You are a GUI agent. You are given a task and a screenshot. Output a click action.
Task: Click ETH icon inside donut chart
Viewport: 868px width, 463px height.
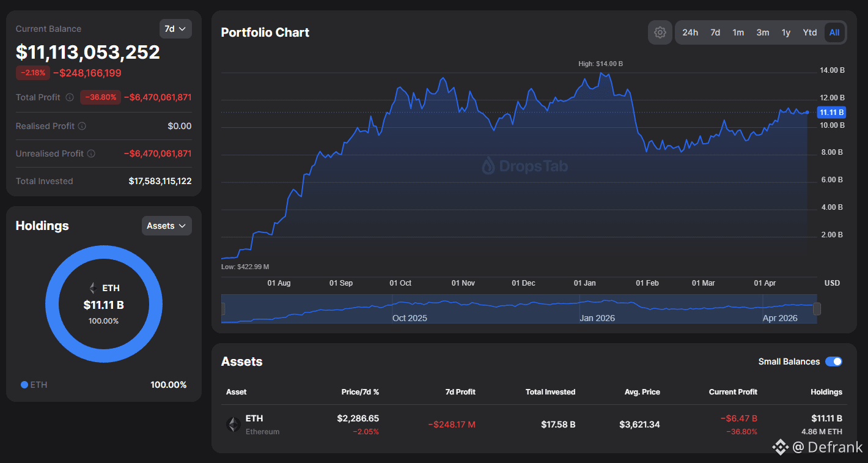[x=93, y=288]
